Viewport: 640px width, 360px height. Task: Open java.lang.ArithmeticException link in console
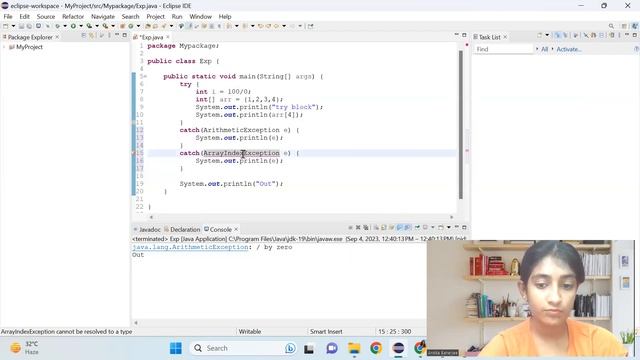coord(190,247)
